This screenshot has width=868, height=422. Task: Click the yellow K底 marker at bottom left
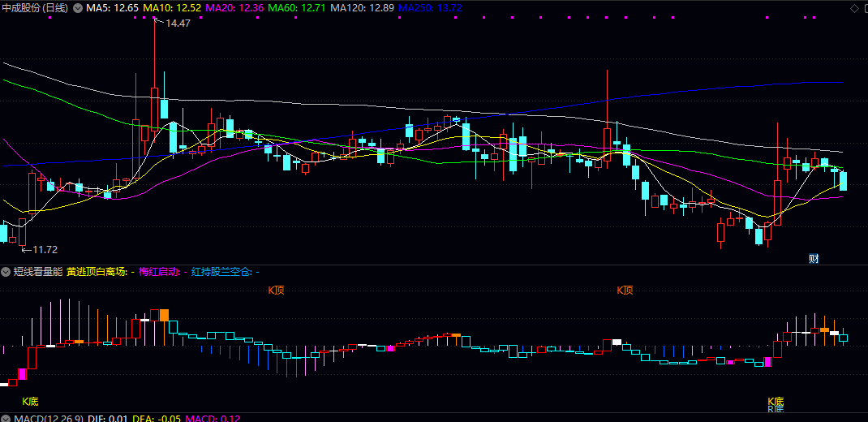[30, 401]
